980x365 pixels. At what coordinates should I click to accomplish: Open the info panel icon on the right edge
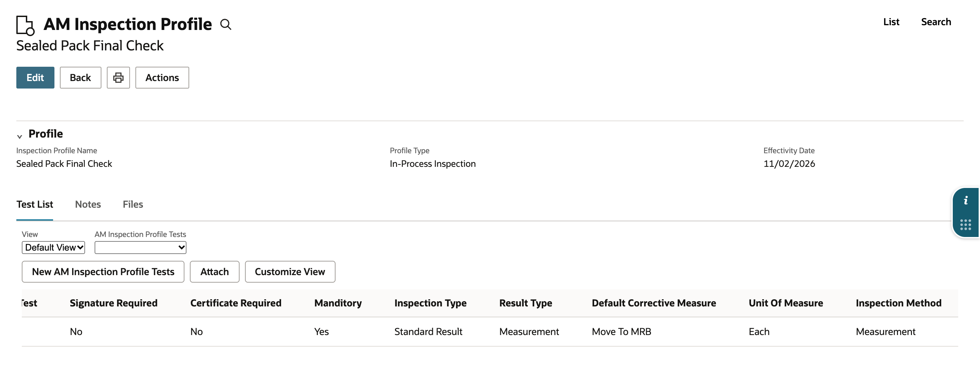[x=966, y=201]
